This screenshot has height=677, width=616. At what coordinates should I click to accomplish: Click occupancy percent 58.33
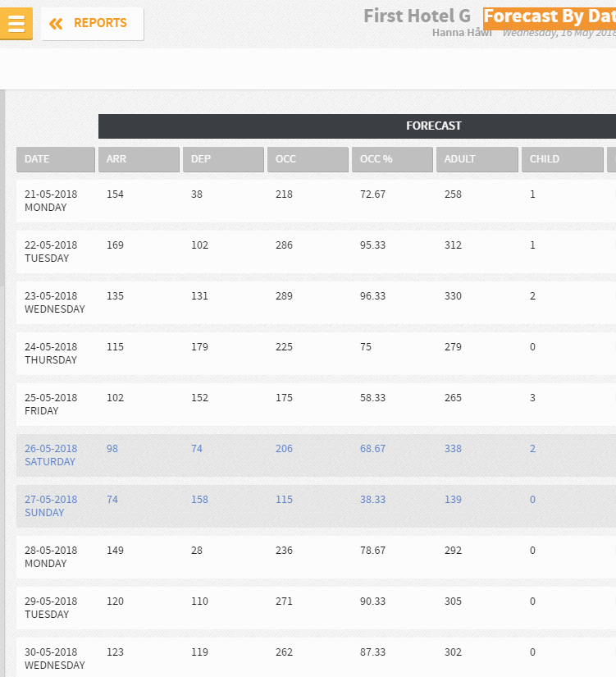point(373,398)
